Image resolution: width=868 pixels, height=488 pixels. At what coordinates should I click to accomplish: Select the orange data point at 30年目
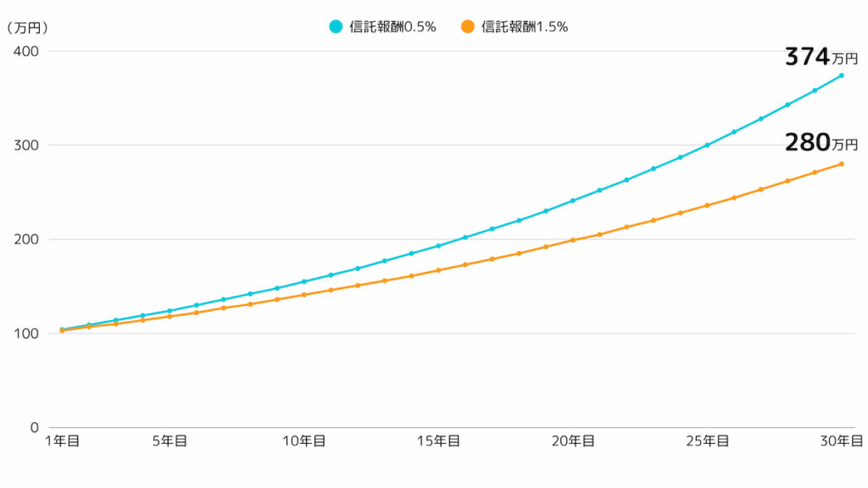click(x=841, y=164)
